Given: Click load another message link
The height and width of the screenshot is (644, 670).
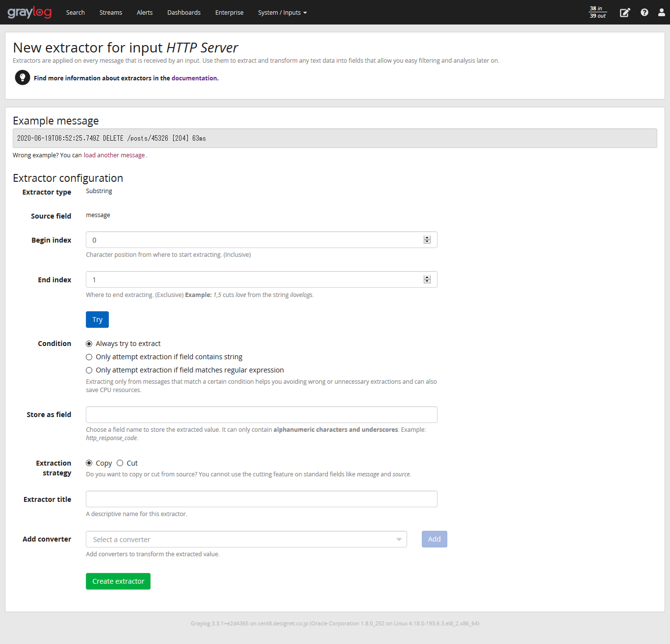Looking at the screenshot, I should tap(114, 155).
